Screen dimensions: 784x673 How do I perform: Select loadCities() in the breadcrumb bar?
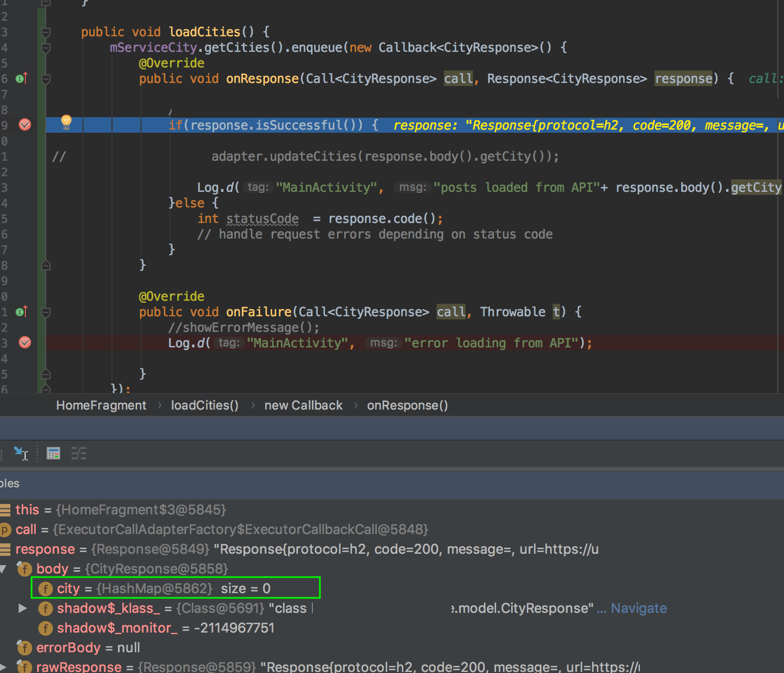204,405
